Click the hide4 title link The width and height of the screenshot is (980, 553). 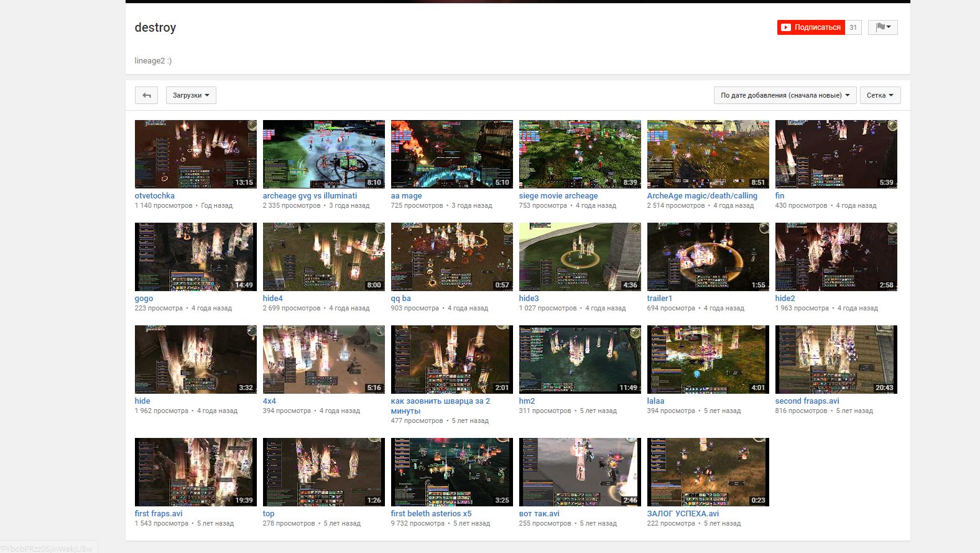pyautogui.click(x=273, y=298)
